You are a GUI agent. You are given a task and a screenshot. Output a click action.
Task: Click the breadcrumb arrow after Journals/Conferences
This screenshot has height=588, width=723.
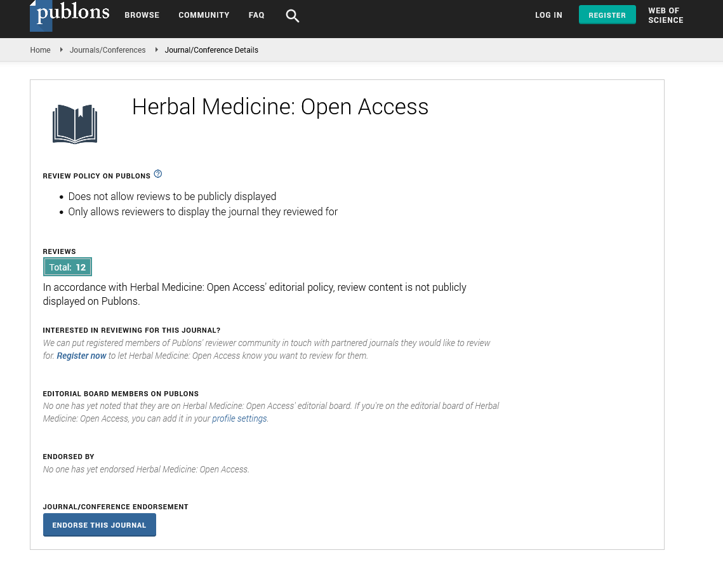pyautogui.click(x=156, y=50)
